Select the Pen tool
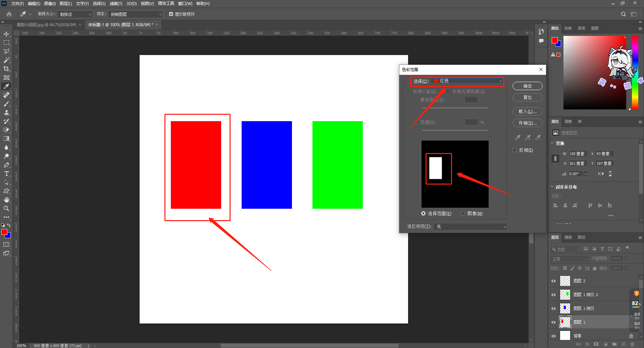The width and height of the screenshot is (644, 348). pos(6,165)
